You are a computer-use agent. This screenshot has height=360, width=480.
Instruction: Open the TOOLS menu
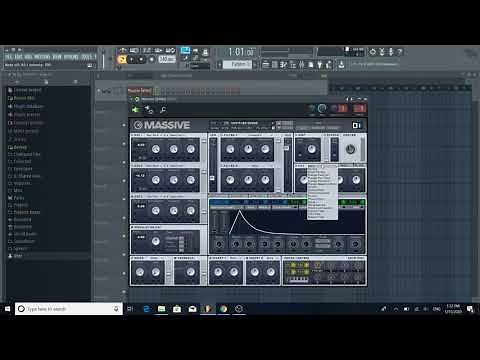87,57
